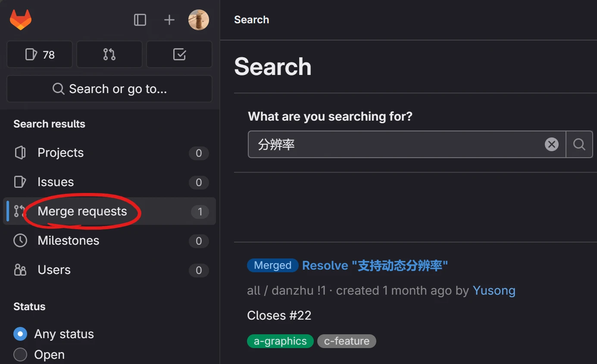
Task: Toggle the sidebar collapse icon
Action: tap(140, 20)
